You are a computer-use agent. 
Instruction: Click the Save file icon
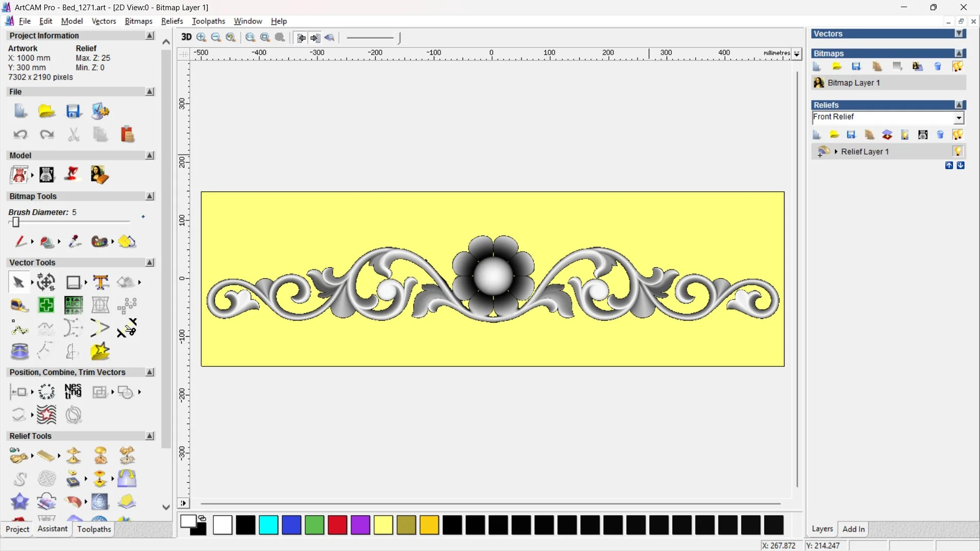tap(73, 111)
